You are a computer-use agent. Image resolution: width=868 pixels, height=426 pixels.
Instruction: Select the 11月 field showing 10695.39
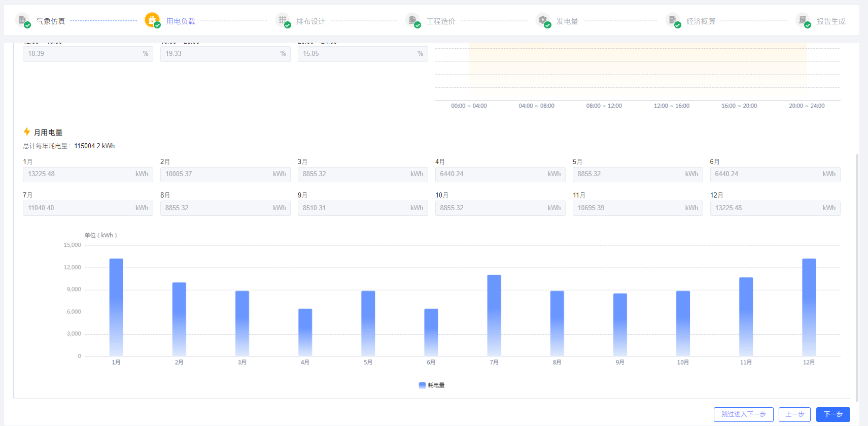[x=638, y=208]
